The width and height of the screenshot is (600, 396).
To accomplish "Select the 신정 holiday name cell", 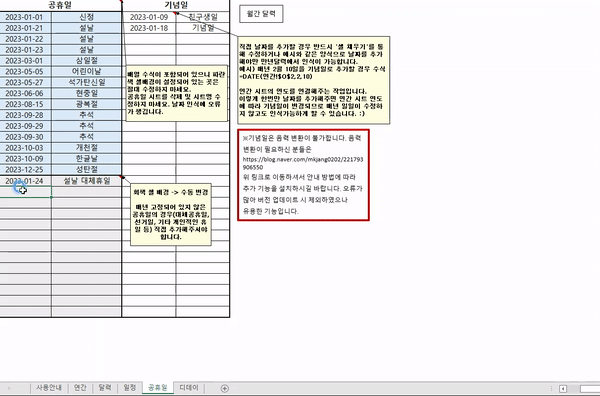I will 86,17.
